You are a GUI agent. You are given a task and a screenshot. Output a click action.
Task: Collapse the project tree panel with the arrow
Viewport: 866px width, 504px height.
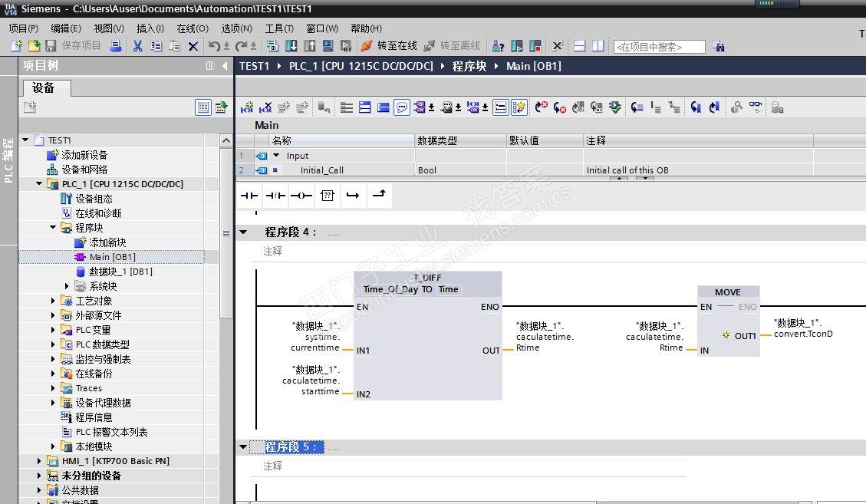click(225, 66)
